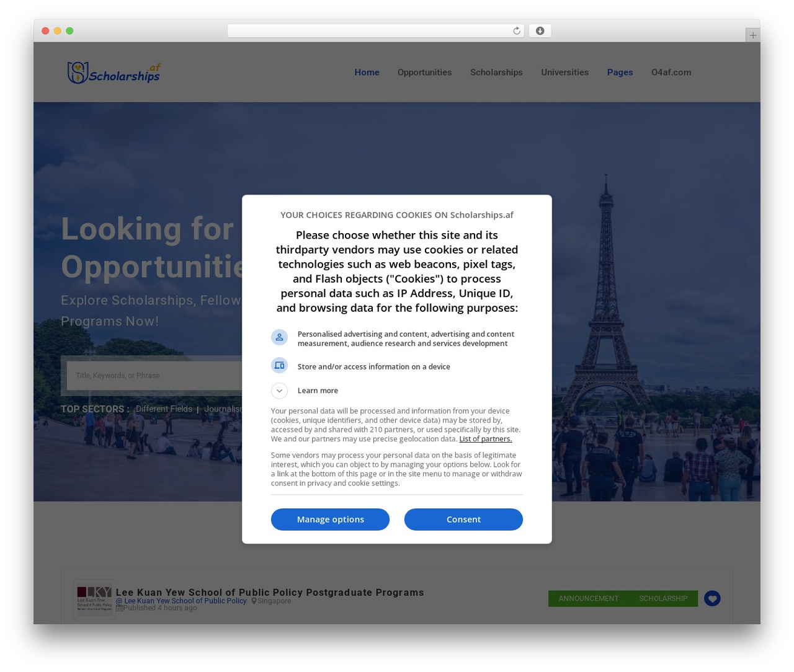The image size is (794, 672).
Task: Click the browser address bar
Action: point(375,31)
